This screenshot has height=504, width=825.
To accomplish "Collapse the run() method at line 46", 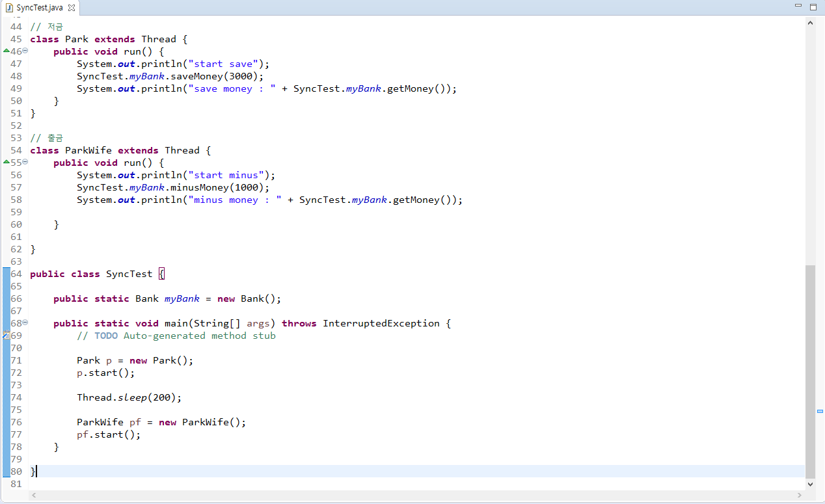I will point(25,51).
